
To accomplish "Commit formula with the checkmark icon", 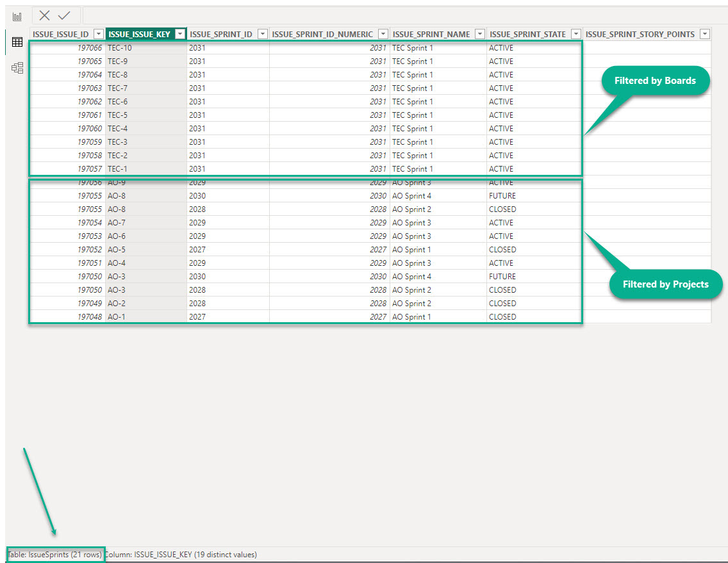I will pos(64,16).
